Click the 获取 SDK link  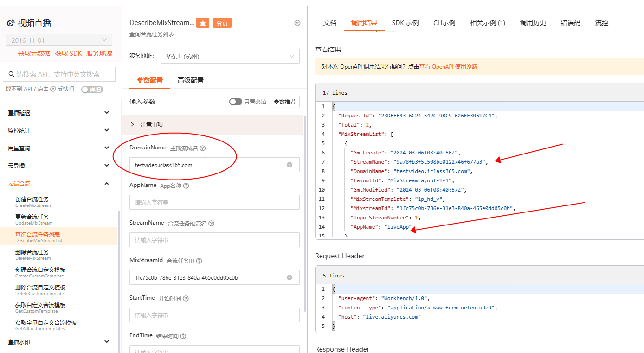point(68,53)
